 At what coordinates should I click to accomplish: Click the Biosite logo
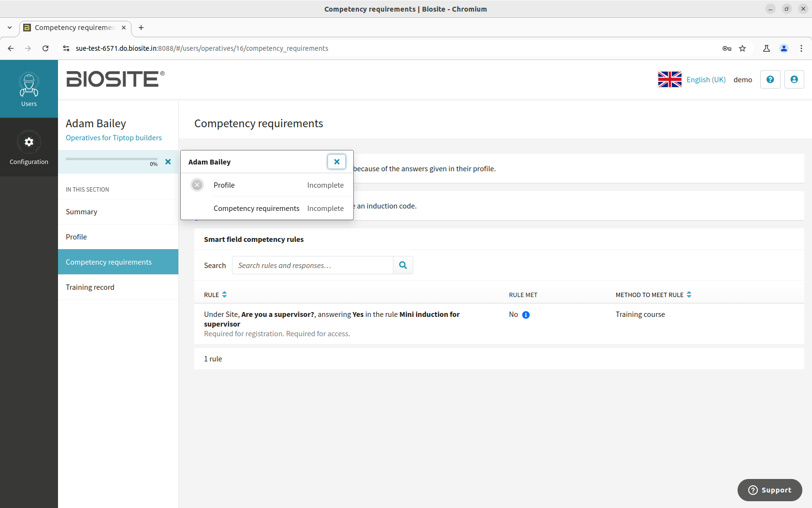pyautogui.click(x=115, y=79)
